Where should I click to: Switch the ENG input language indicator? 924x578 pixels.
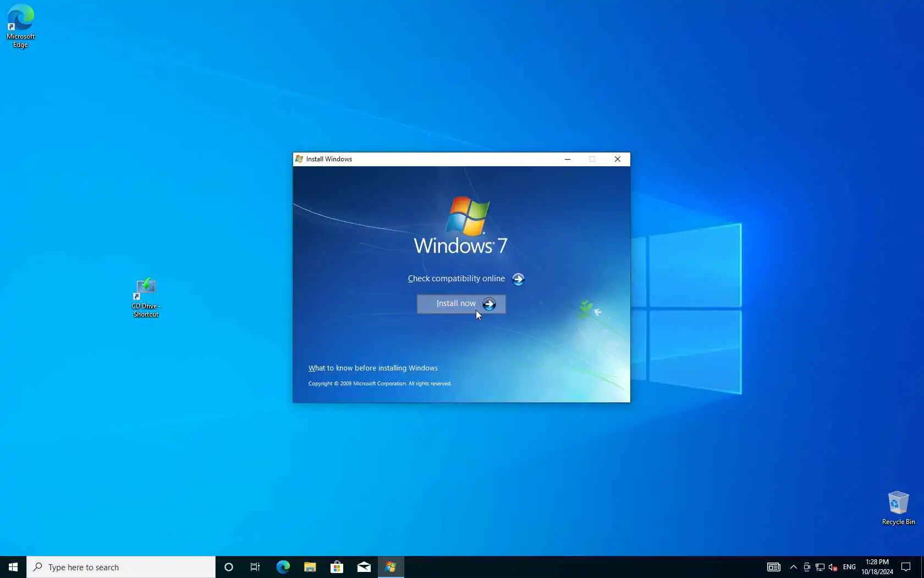pyautogui.click(x=849, y=567)
